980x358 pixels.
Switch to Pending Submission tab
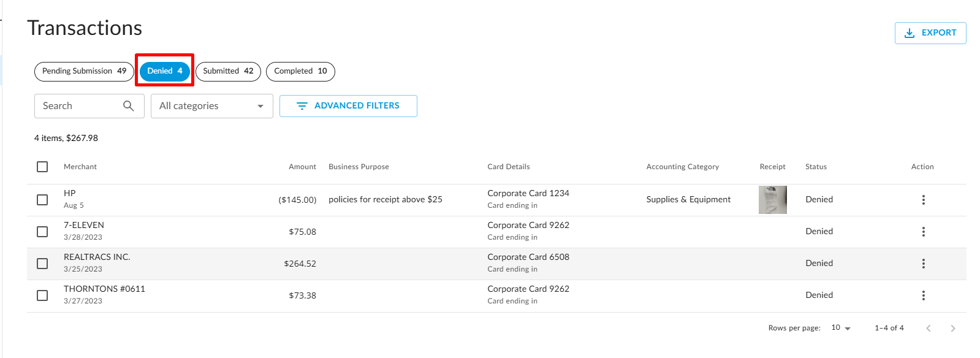[84, 71]
